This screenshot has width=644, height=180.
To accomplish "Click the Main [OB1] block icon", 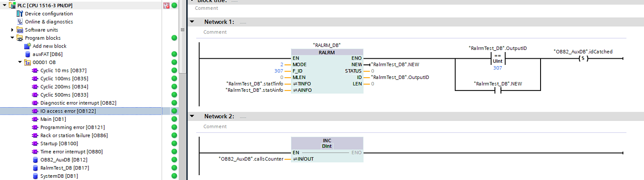I will (x=36, y=119).
